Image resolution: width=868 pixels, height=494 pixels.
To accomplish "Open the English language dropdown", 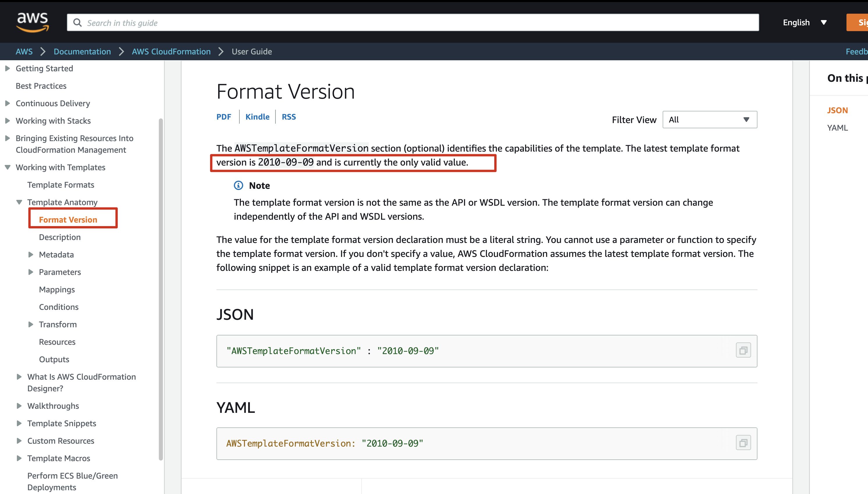I will coord(804,23).
